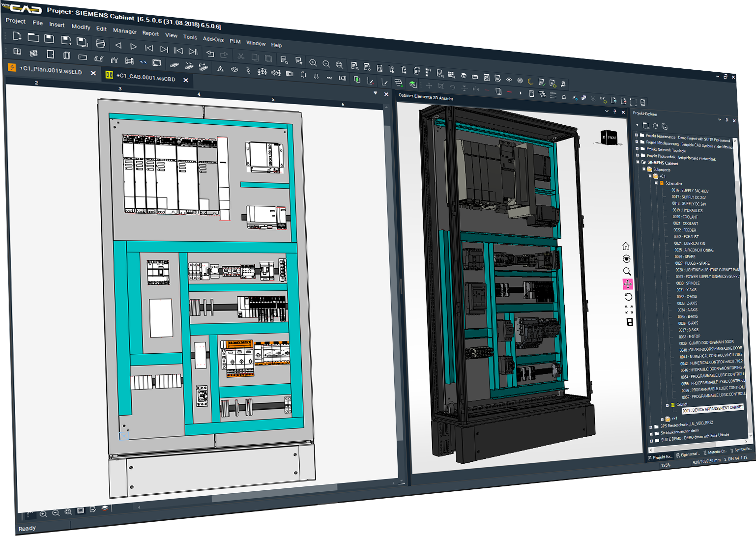
Task: Collapse the Schematics tree node
Action: tap(656, 183)
